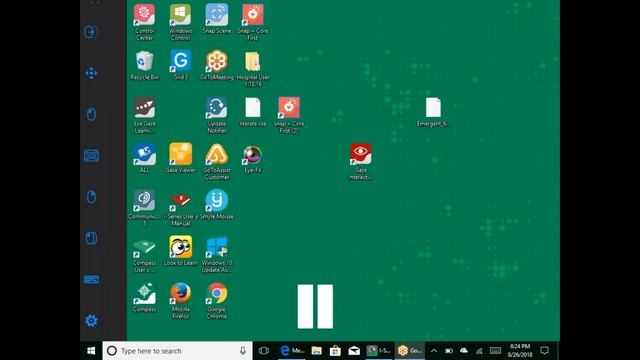This screenshot has width=640, height=360.
Task: Open the ALL desktop shortcut
Action: 144,158
